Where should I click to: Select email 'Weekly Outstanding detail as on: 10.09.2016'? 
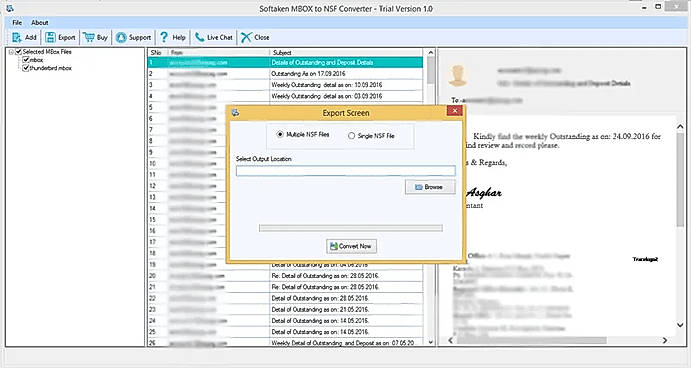coord(285,85)
